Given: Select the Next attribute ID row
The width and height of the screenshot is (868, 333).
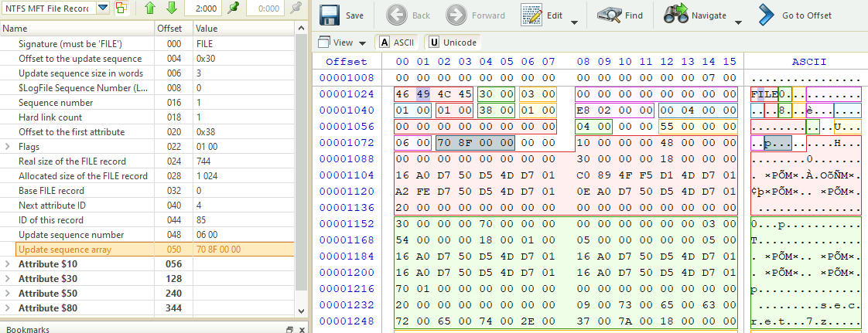Looking at the screenshot, I should (x=148, y=206).
